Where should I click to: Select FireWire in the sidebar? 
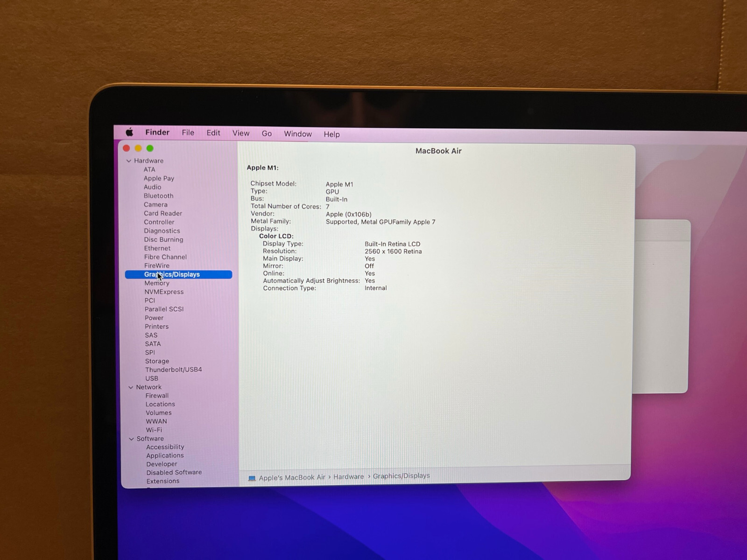157,266
